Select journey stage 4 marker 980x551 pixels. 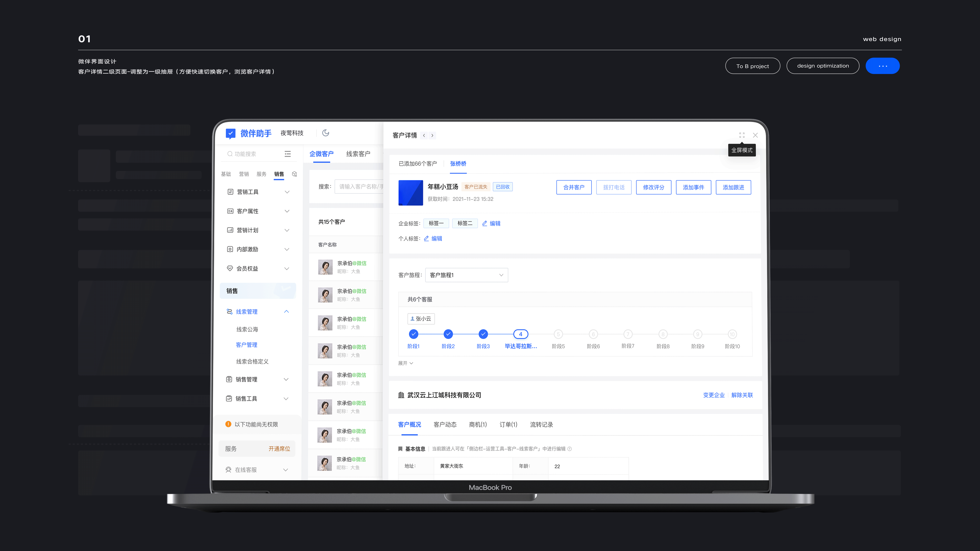[x=520, y=334]
